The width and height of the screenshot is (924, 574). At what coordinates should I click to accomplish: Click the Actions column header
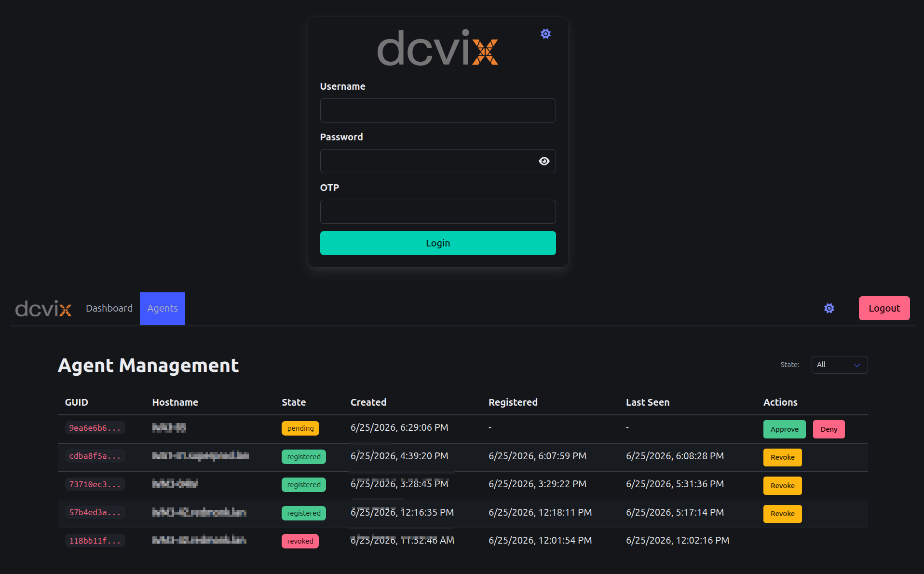pyautogui.click(x=780, y=402)
